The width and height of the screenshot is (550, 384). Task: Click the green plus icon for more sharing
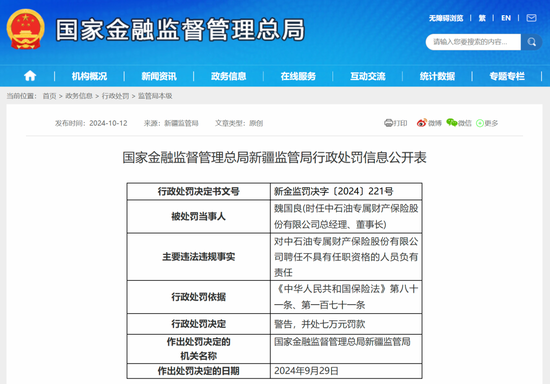[480, 123]
